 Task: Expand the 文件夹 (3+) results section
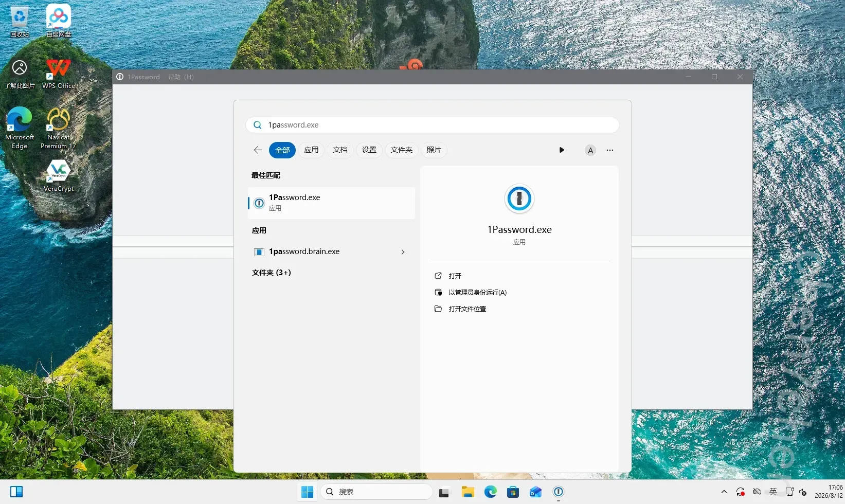pyautogui.click(x=272, y=273)
